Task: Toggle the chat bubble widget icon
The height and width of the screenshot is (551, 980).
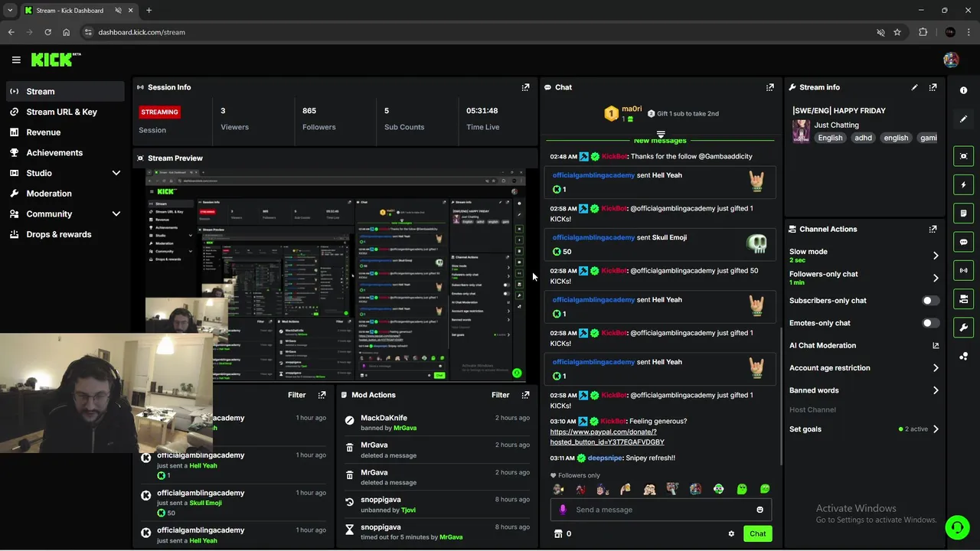Action: (x=963, y=242)
